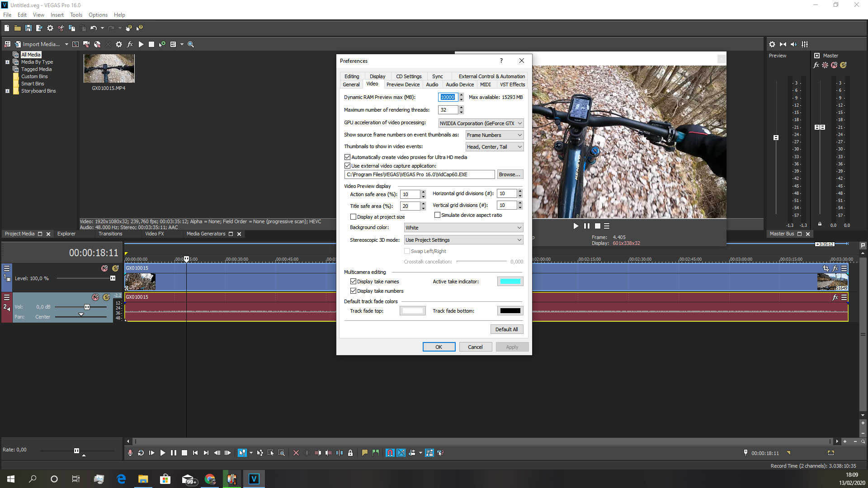Screen dimensions: 868x488
Task: Copy using the toolbar copy icon
Action: click(72, 28)
